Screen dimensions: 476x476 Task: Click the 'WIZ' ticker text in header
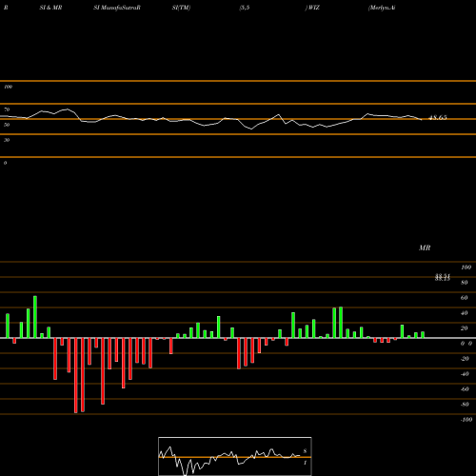[314, 8]
